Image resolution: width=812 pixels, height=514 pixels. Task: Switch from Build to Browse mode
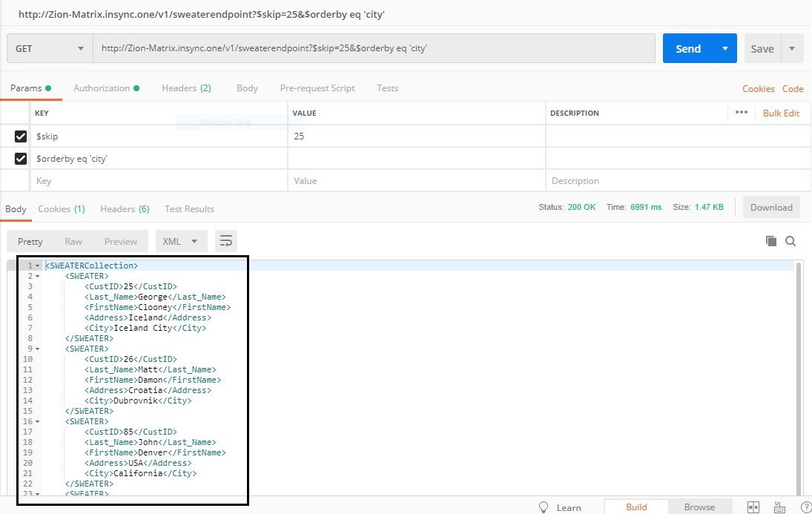click(x=699, y=507)
